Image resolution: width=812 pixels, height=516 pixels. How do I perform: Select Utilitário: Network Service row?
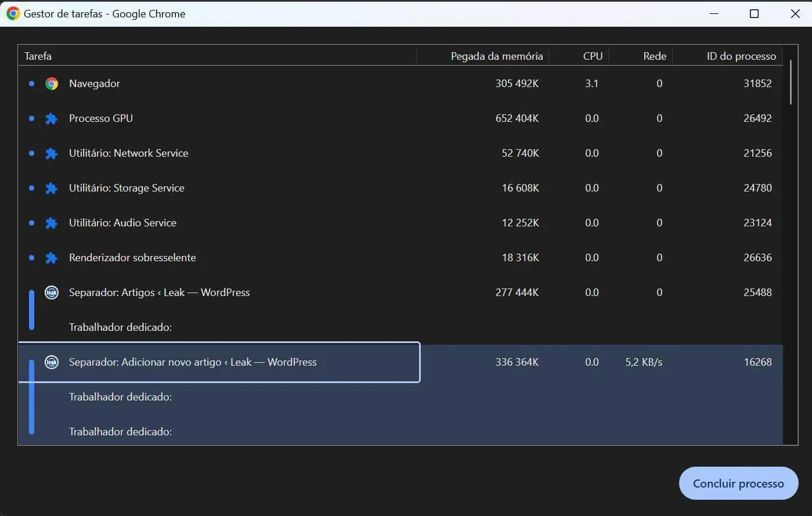tap(400, 153)
